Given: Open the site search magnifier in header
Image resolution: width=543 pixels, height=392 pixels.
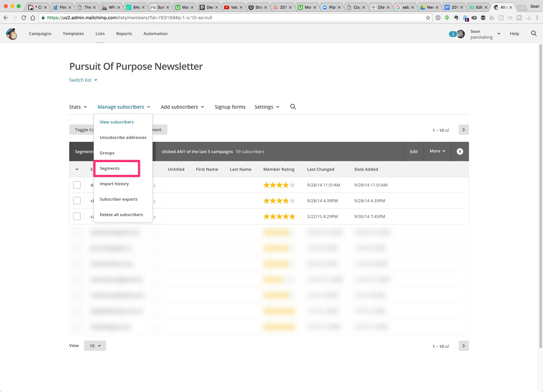Looking at the screenshot, I should tap(534, 33).
